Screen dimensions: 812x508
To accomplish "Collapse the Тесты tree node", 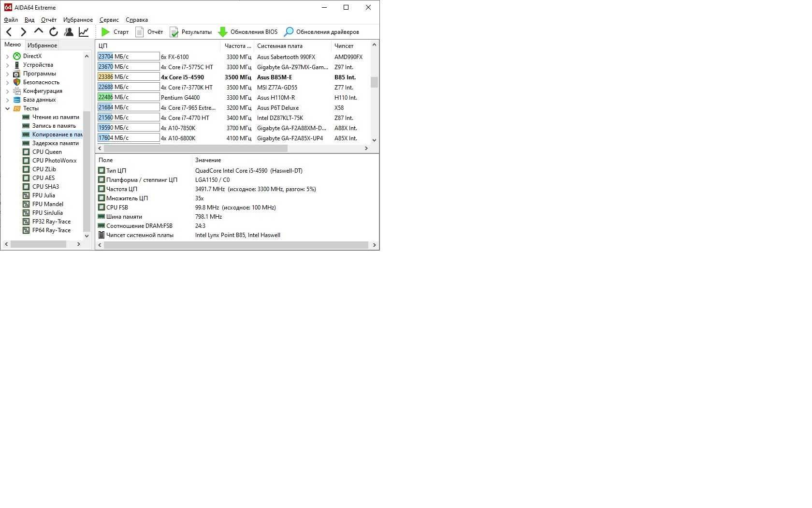I will pos(7,109).
